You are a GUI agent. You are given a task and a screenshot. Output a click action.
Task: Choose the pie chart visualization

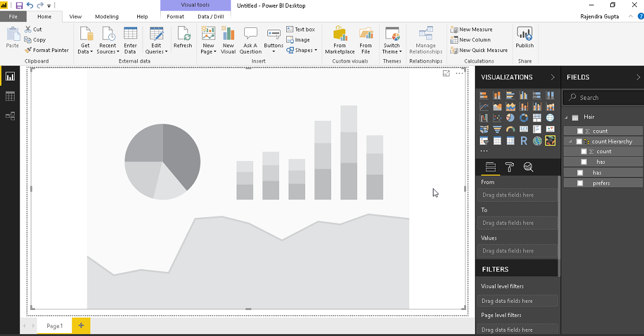pyautogui.click(x=510, y=118)
